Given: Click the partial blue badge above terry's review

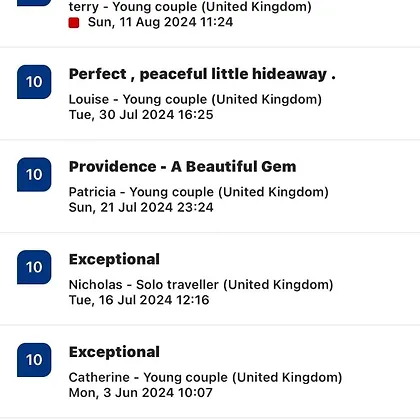Looking at the screenshot, I should (34, 3).
